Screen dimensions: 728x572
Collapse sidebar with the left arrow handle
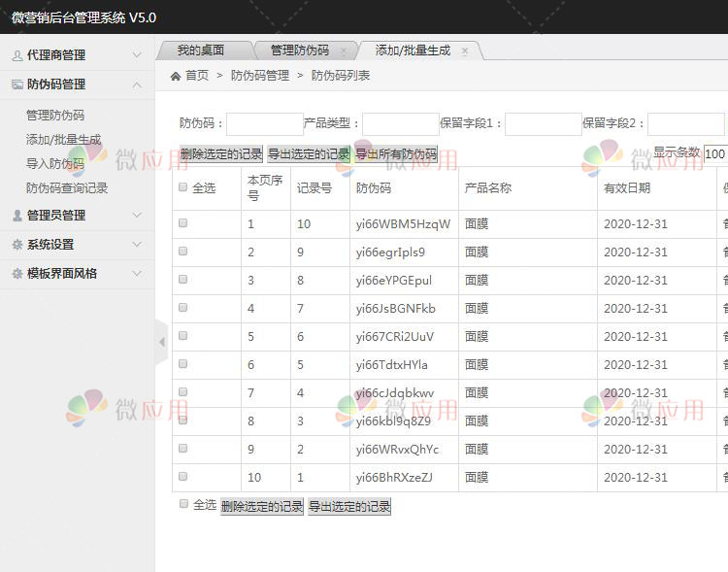tap(161, 342)
